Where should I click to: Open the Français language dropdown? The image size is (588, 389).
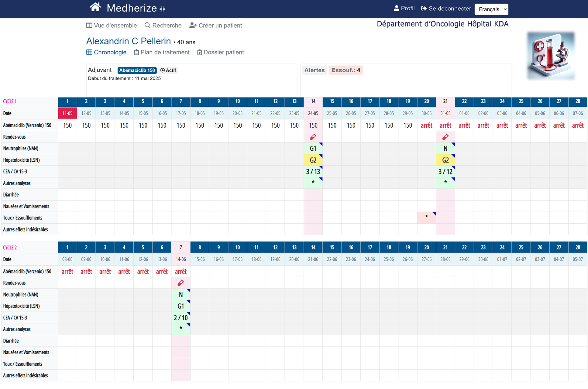(x=491, y=9)
